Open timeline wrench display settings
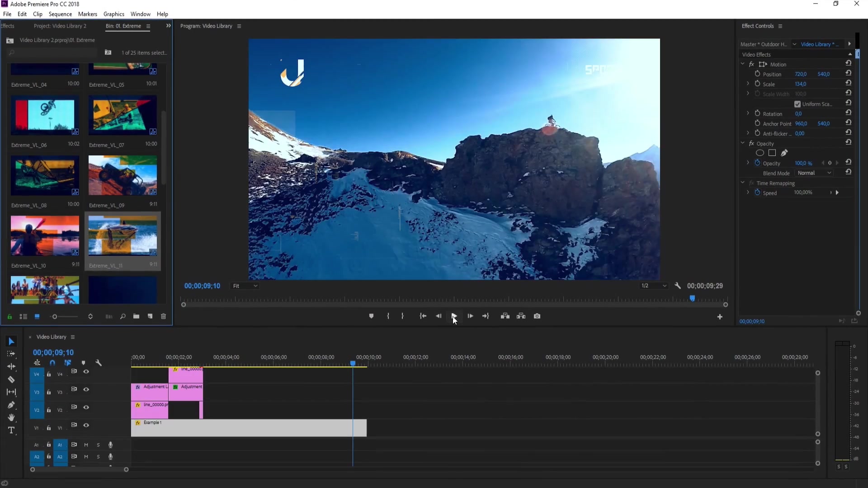868x488 pixels. pyautogui.click(x=99, y=363)
